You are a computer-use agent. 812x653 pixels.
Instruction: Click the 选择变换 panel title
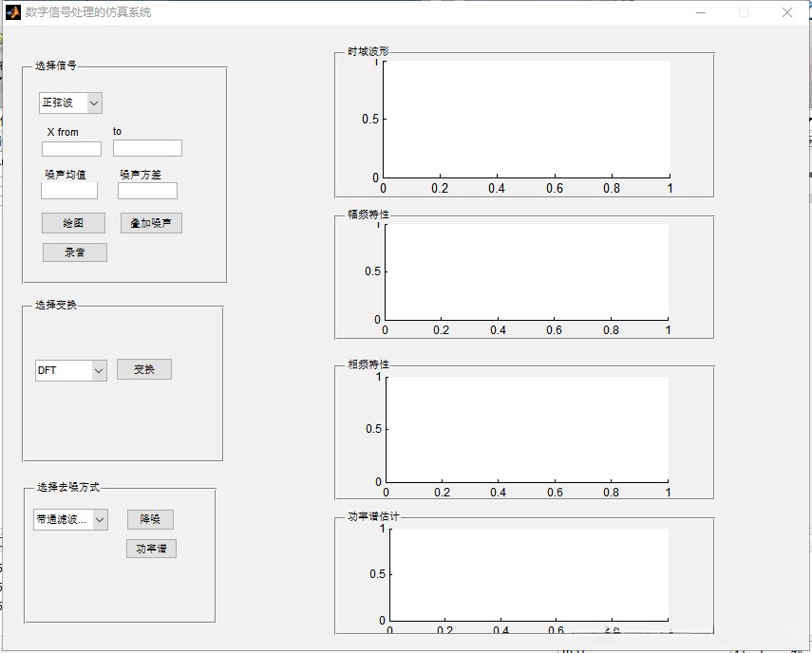point(56,305)
